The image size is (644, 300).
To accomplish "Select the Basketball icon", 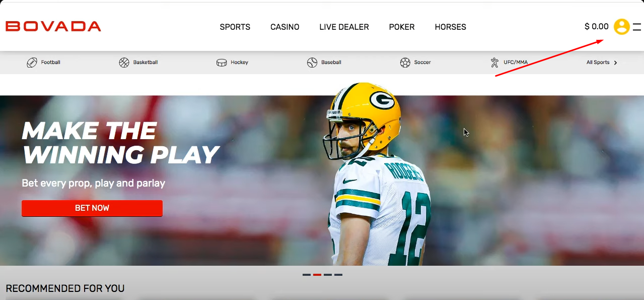I will [x=124, y=63].
